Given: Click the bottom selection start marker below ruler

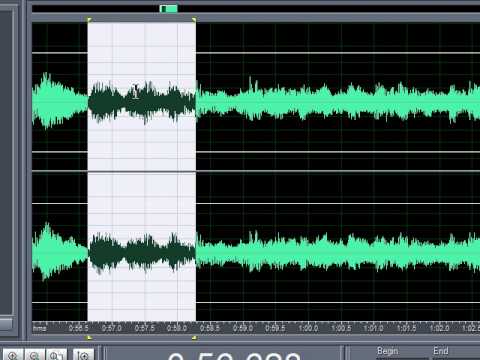Looking at the screenshot, I should 89,338.
